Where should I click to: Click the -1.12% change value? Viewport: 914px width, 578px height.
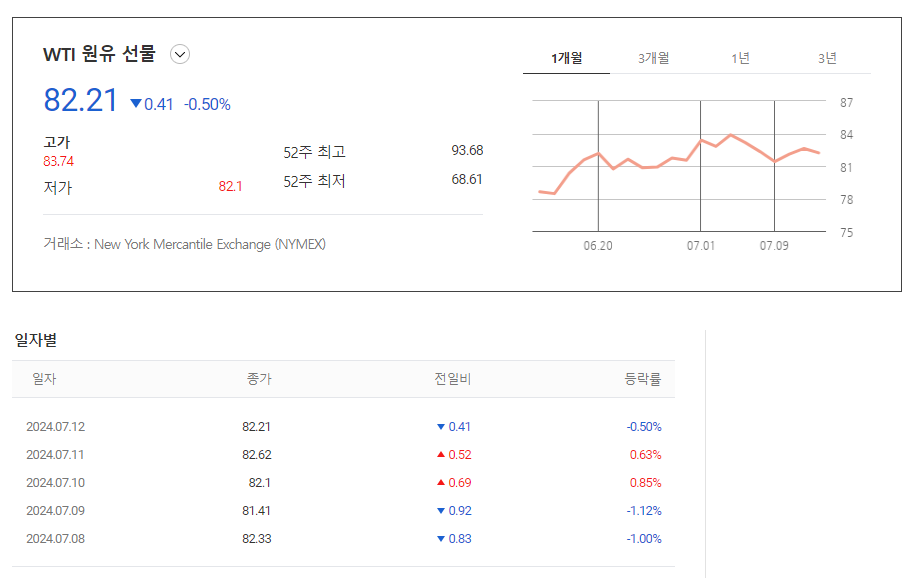tap(644, 511)
